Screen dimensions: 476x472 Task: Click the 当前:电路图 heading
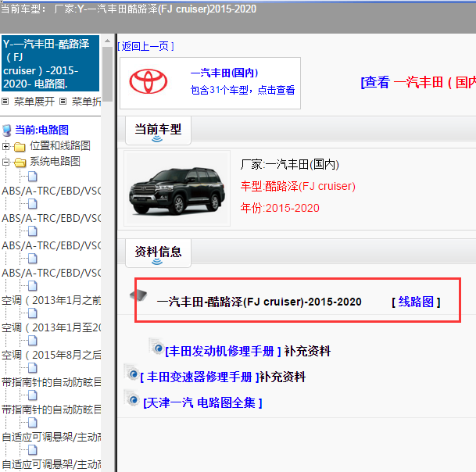click(x=42, y=130)
